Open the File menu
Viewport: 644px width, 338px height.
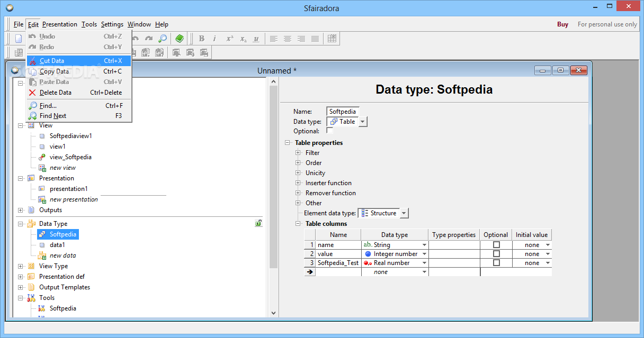click(x=19, y=24)
